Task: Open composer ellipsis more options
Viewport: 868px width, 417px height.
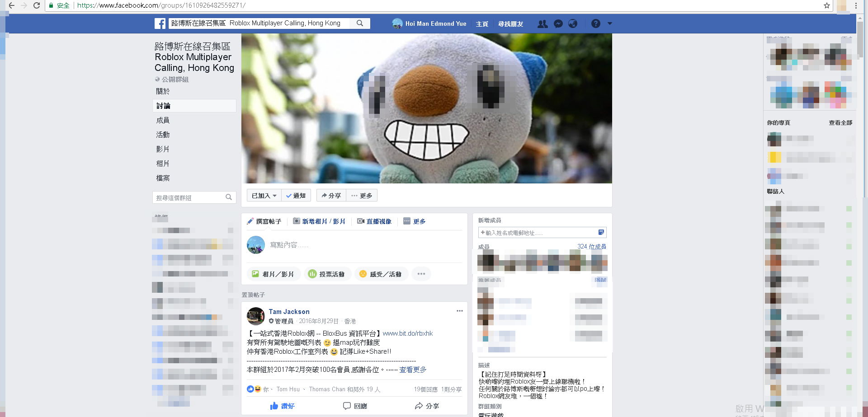Action: [x=421, y=274]
